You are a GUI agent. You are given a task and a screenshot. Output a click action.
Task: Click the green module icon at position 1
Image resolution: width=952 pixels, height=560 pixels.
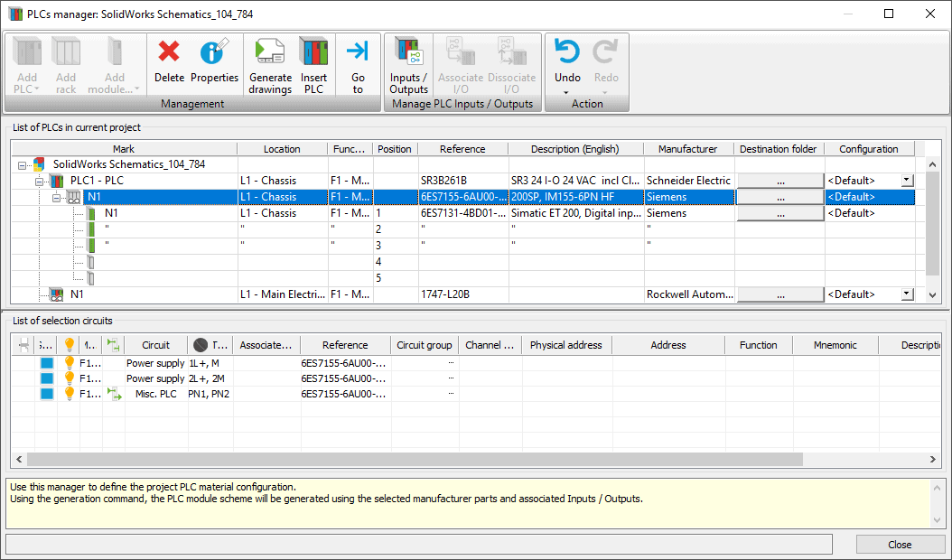[91, 213]
